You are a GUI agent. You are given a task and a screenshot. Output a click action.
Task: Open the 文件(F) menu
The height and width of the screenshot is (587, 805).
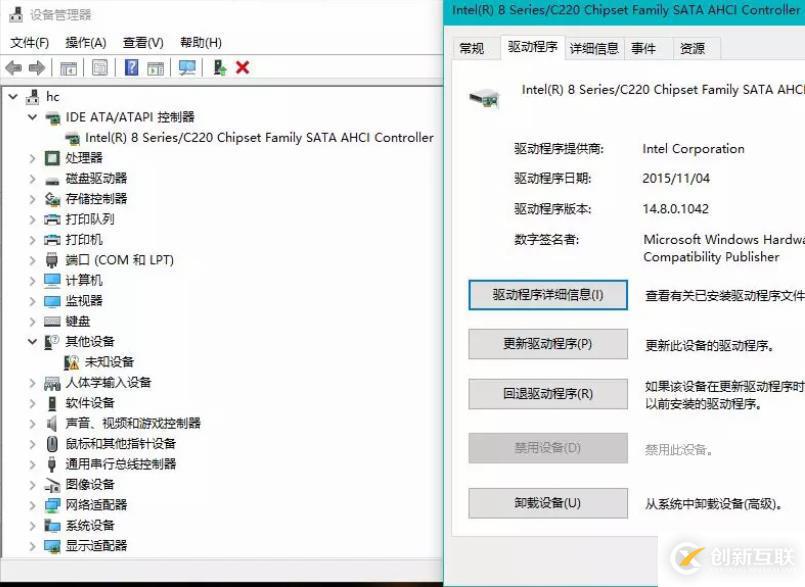point(30,43)
